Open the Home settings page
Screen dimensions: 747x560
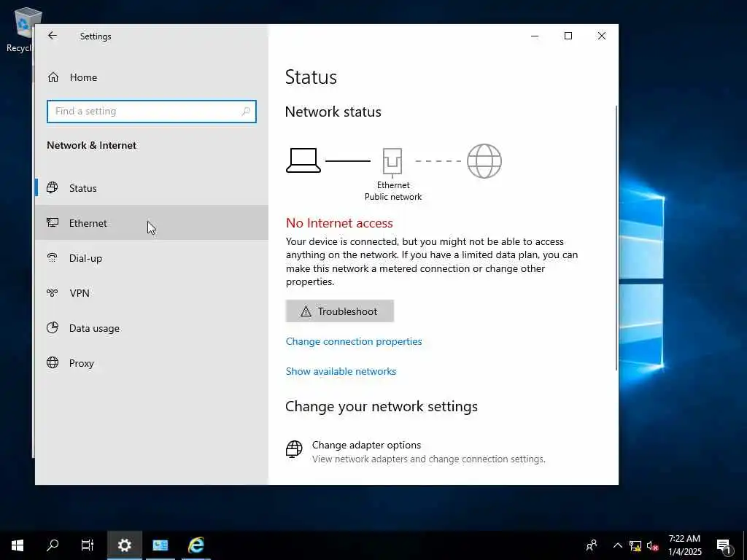(x=152, y=77)
